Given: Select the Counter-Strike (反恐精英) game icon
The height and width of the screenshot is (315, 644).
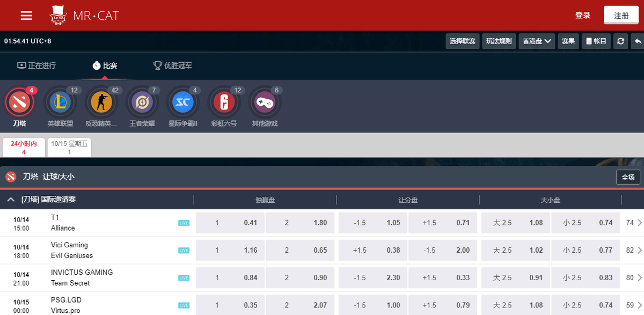Looking at the screenshot, I should (x=101, y=102).
